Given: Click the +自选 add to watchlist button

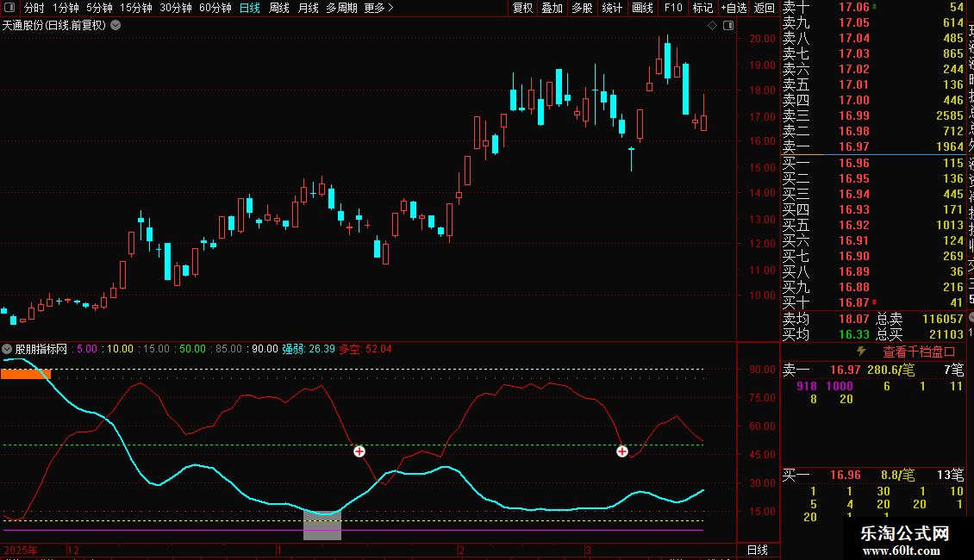Looking at the screenshot, I should coord(733,8).
